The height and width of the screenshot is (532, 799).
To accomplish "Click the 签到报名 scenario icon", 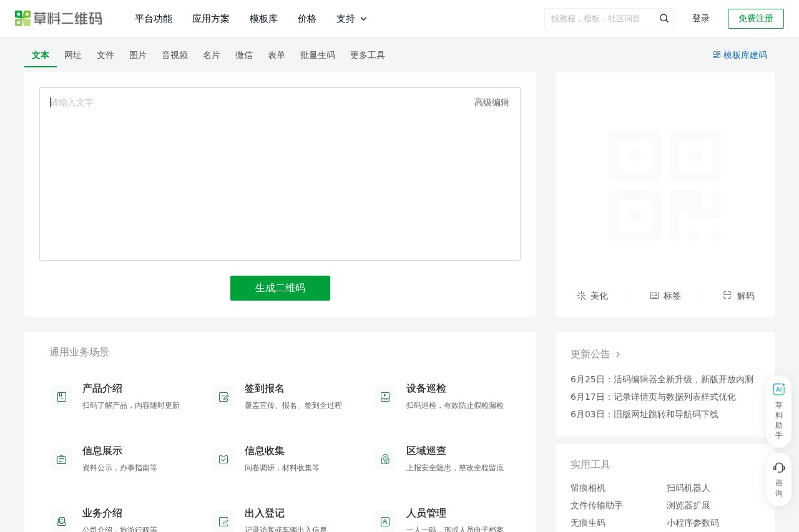I will [223, 397].
